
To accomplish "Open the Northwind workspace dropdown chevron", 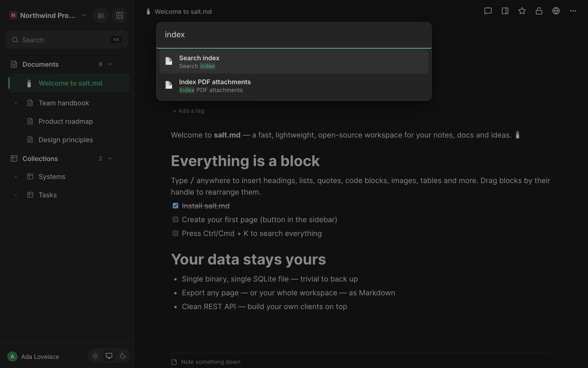I will [x=84, y=15].
